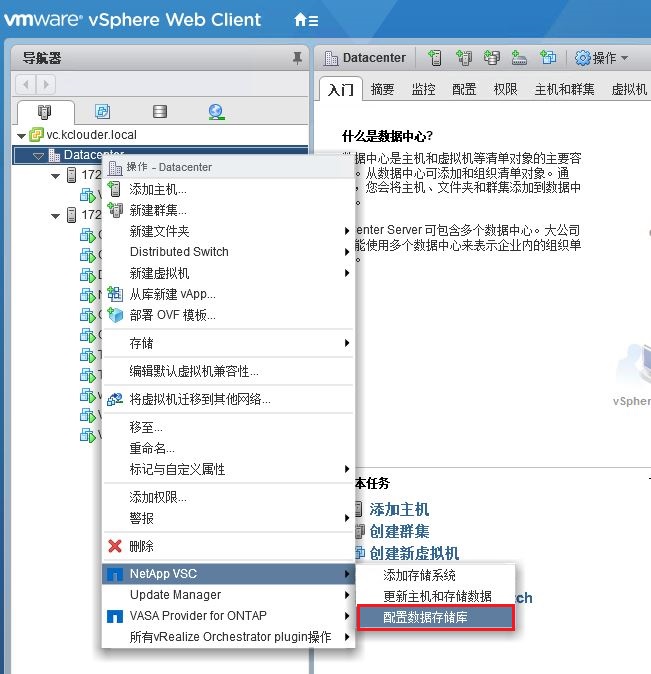This screenshot has height=674, width=651.
Task: Select 配置数据存储库 in submenu
Action: pos(436,618)
